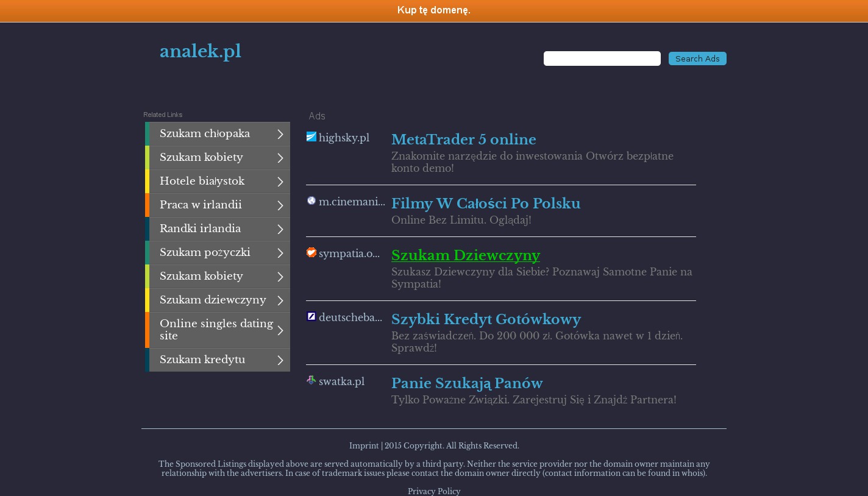Click the swatka.pl favicon icon
868x496 pixels.
coord(311,381)
